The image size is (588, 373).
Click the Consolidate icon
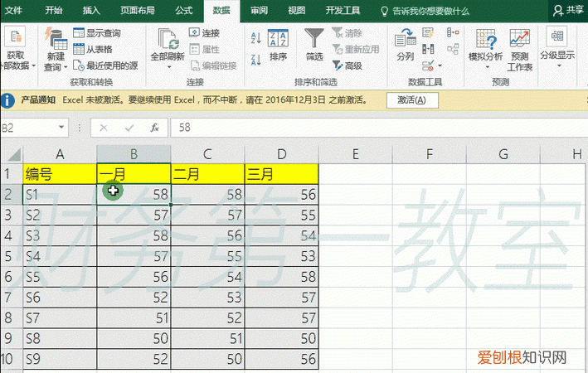click(x=453, y=33)
